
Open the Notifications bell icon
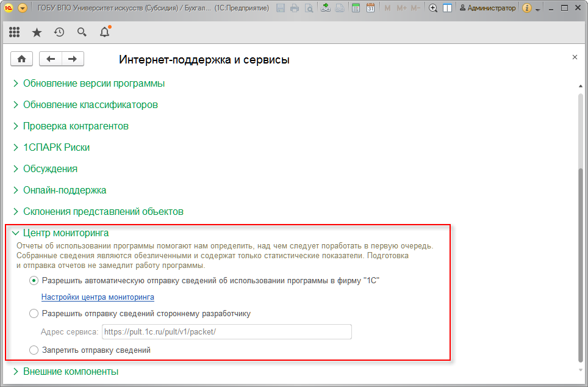(x=105, y=32)
